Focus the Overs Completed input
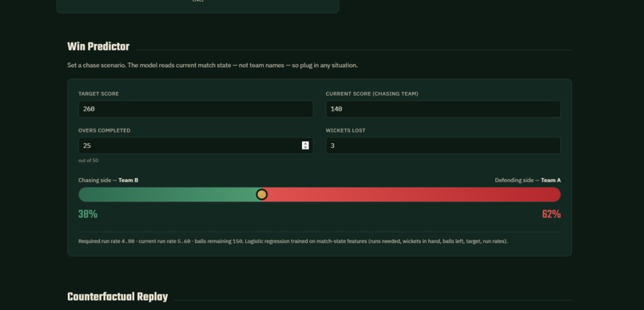644x310 pixels. pos(196,145)
